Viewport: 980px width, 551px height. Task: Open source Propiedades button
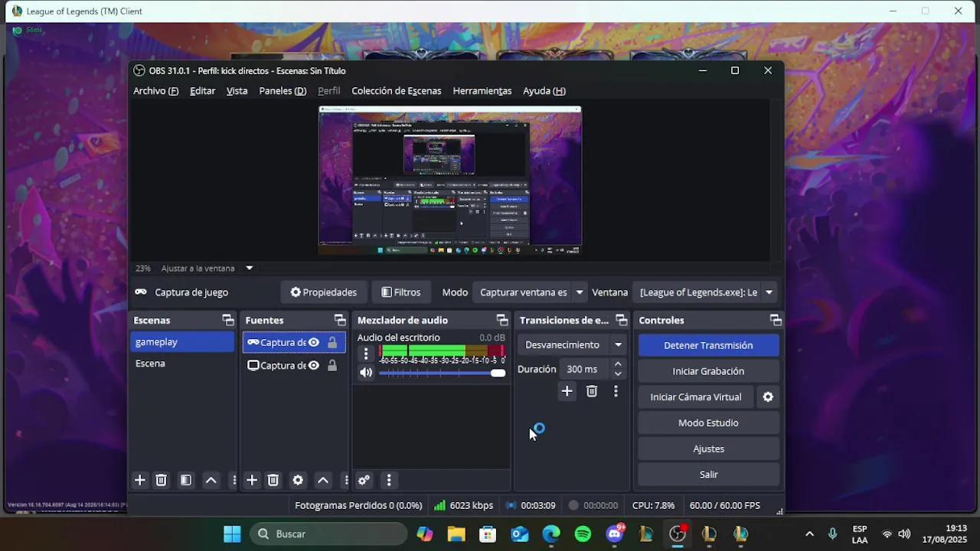[x=323, y=292]
